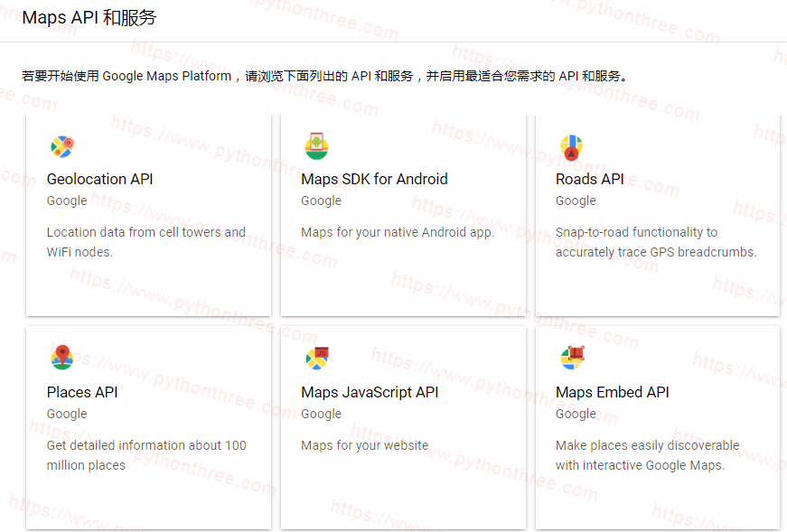The image size is (787, 532).
Task: Click the Maps JavaScript API JS icon
Action: [x=317, y=359]
